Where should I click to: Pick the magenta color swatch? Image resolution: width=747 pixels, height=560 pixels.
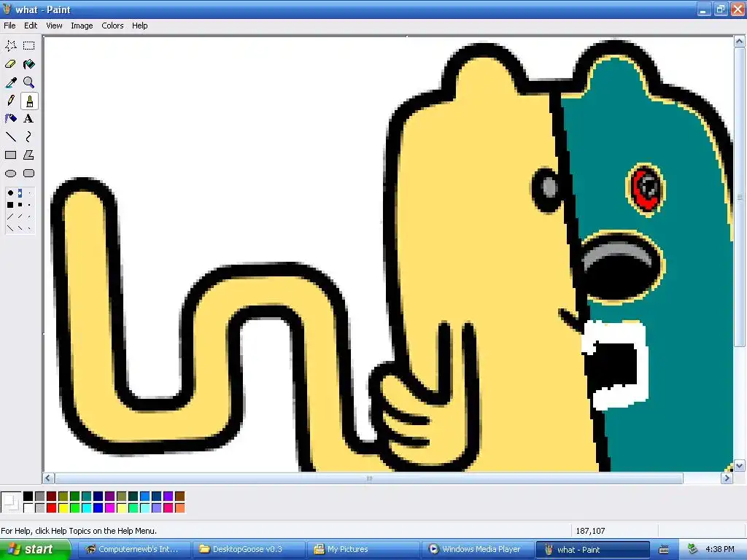click(109, 508)
